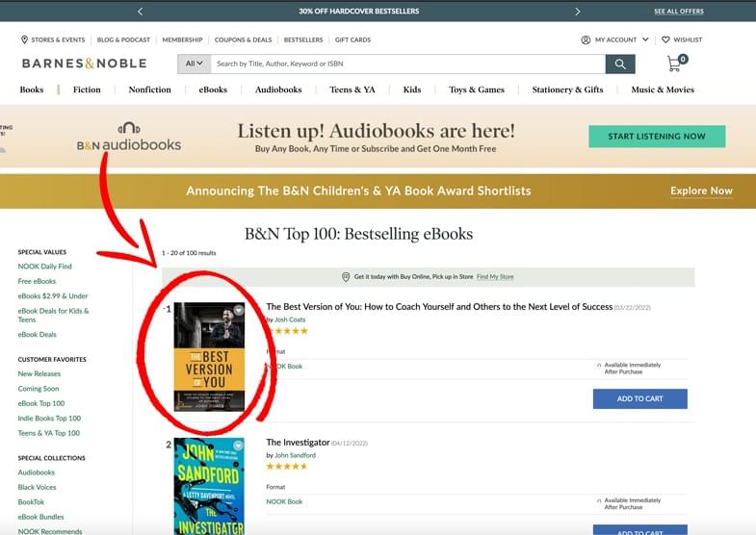Click the Stores & Events location pin

pyautogui.click(x=24, y=39)
